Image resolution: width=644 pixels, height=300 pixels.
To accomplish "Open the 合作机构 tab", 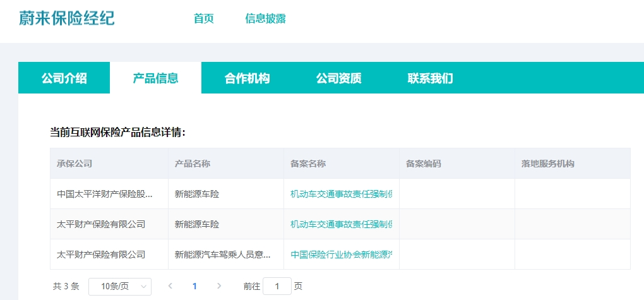I will click(x=247, y=78).
